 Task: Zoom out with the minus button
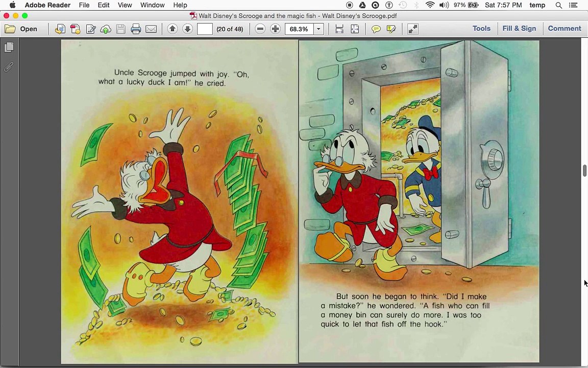pos(260,29)
